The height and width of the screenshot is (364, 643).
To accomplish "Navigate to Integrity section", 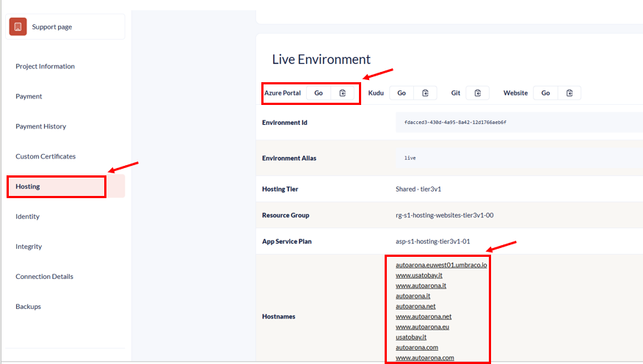I will coord(29,247).
